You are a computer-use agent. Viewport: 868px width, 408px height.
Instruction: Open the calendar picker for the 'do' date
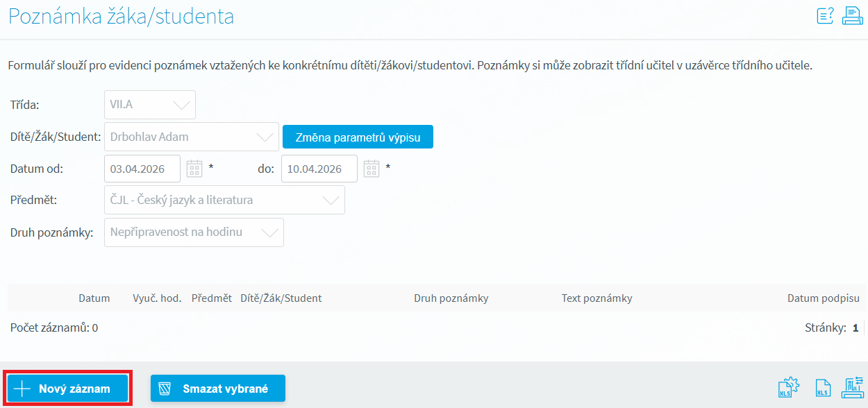372,169
